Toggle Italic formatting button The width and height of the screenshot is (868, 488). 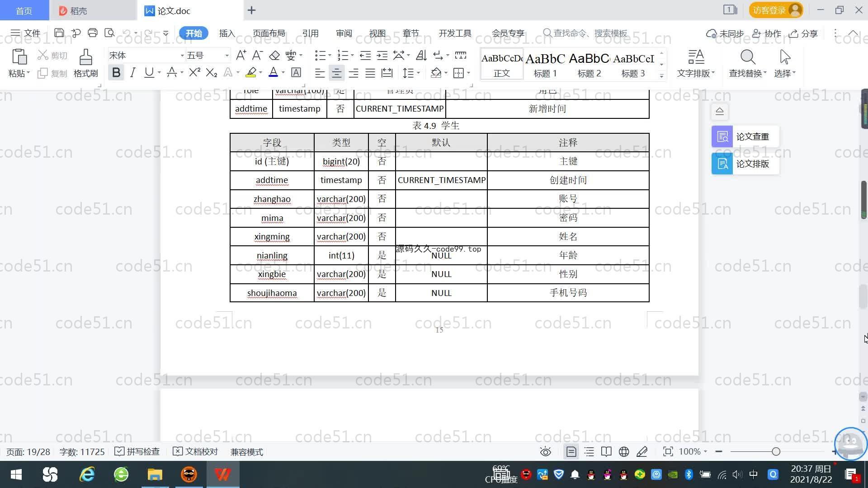(132, 73)
